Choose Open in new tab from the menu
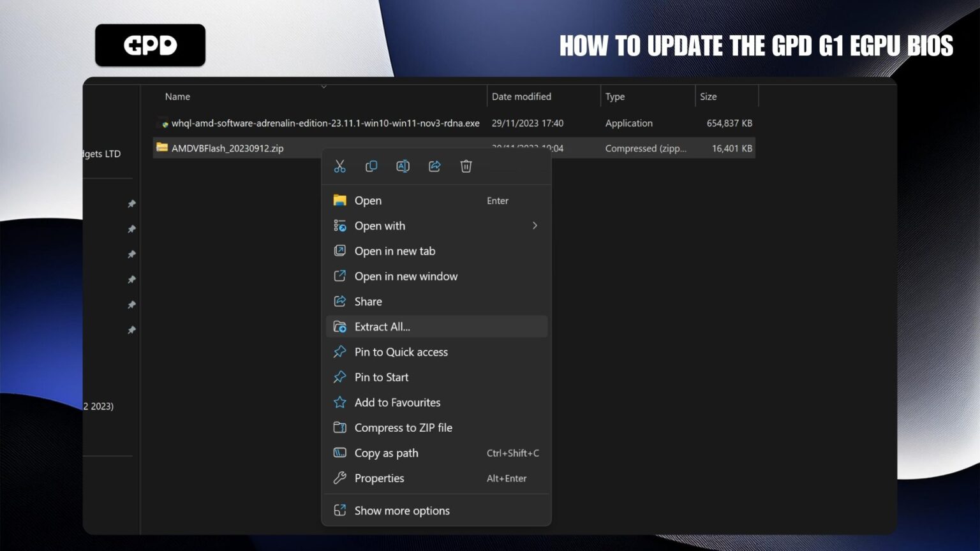Viewport: 980px width, 551px height. [x=394, y=251]
